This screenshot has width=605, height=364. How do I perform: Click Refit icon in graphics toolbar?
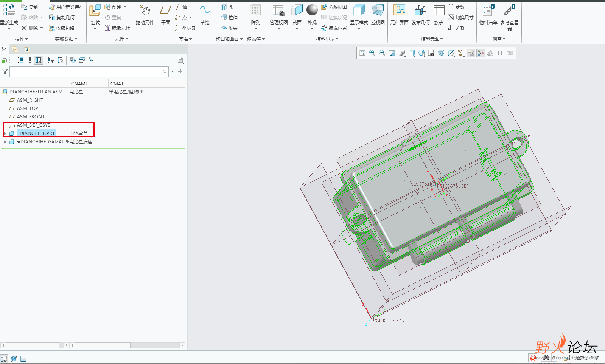(362, 53)
